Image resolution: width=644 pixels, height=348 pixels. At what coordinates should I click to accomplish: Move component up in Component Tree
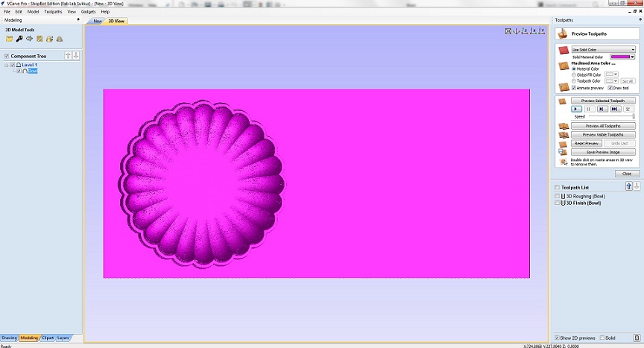(68, 55)
